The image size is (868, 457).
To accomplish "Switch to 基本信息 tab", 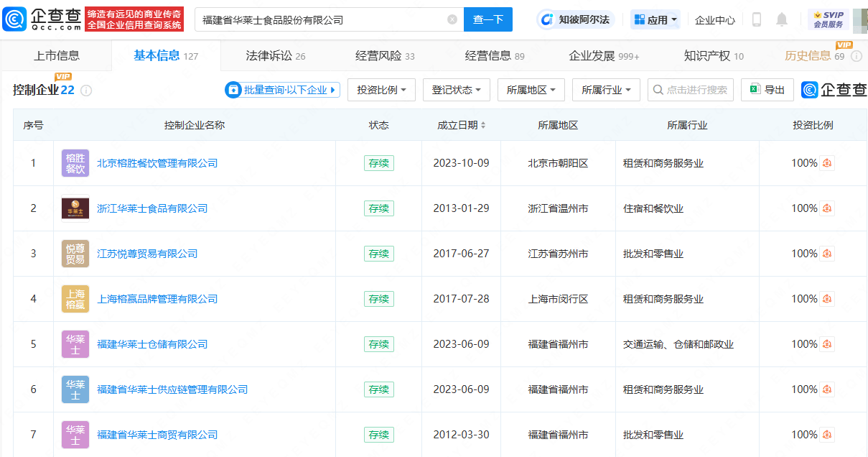I will tap(166, 55).
